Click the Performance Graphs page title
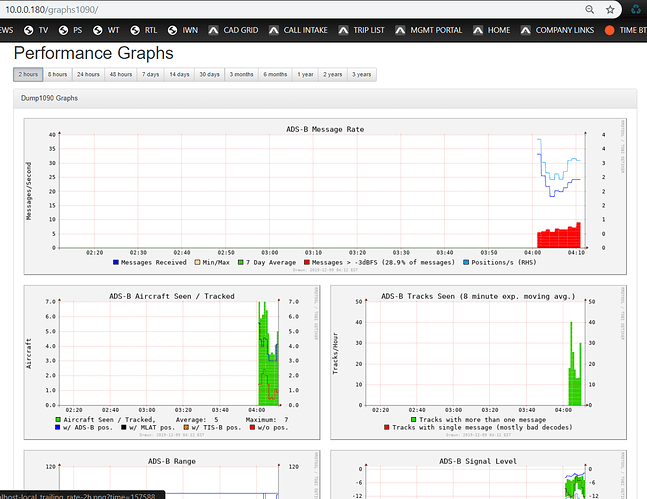The image size is (647, 499). [x=94, y=53]
